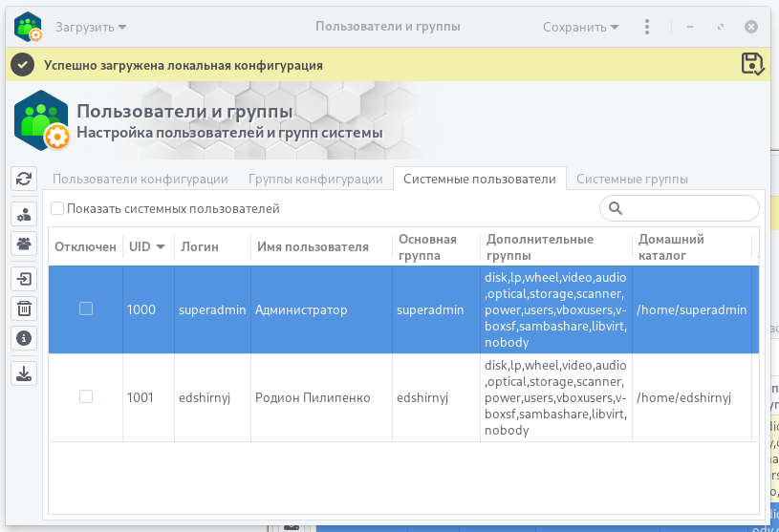The image size is (779, 532).
Task: Enable 'Показать системных пользователей' checkbox
Action: (x=57, y=208)
